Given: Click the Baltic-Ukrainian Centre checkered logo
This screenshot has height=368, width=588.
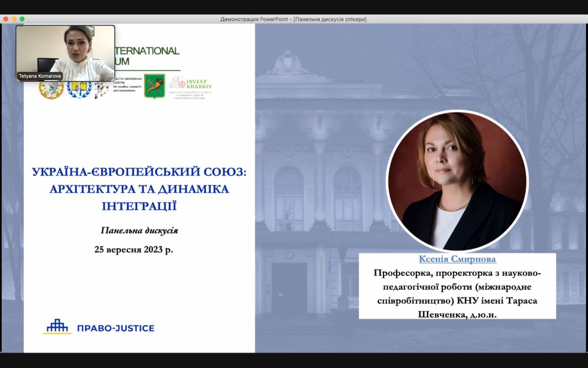Looking at the screenshot, I should (x=102, y=91).
